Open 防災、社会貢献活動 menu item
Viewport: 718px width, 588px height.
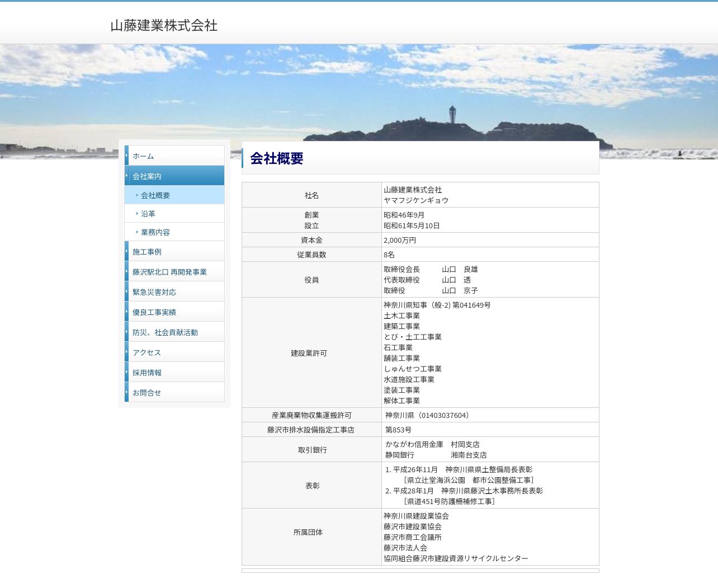[174, 332]
